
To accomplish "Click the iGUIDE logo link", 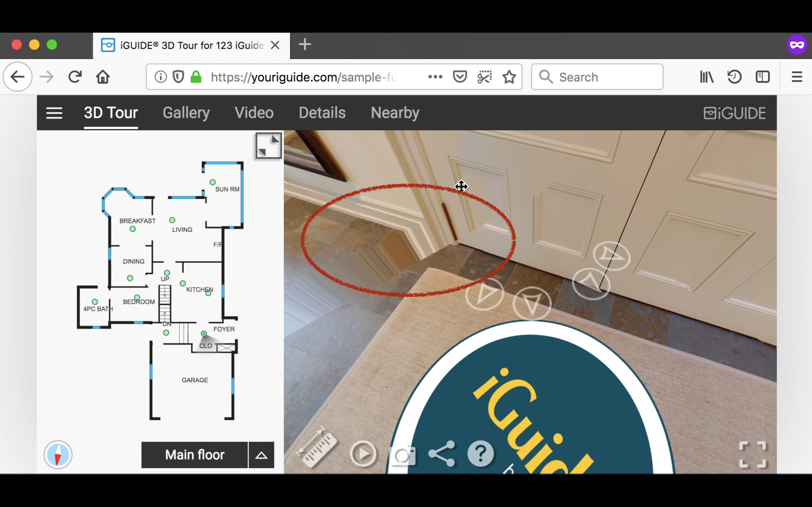I will [734, 113].
